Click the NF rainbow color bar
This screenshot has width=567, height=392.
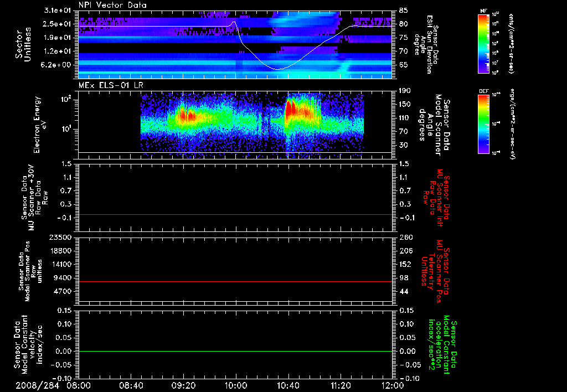click(483, 43)
